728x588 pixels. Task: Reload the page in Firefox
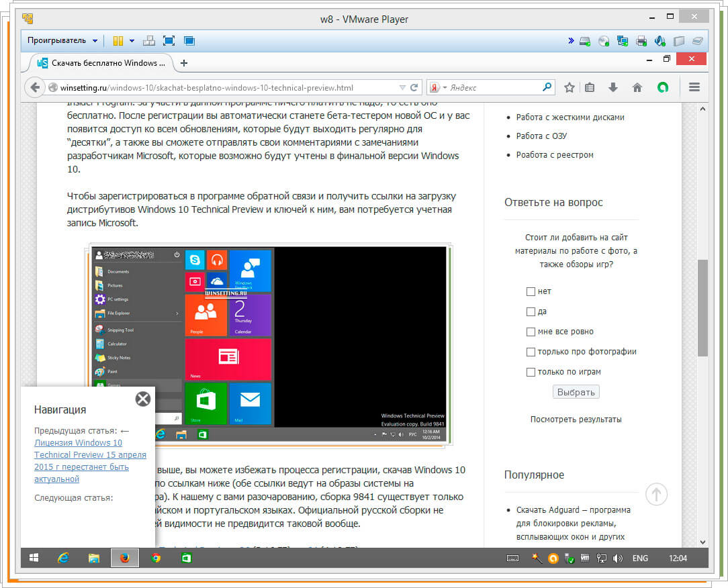coord(414,87)
